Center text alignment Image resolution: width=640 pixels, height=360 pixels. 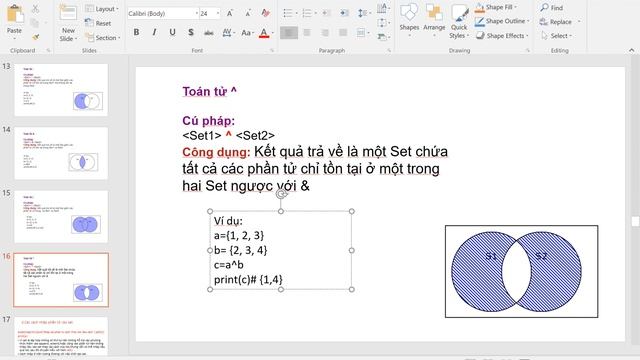307,32
